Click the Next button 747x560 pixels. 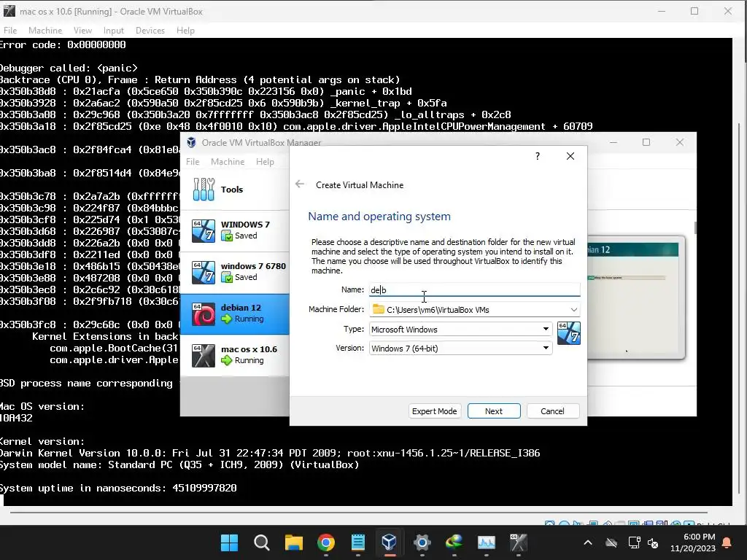pyautogui.click(x=494, y=411)
